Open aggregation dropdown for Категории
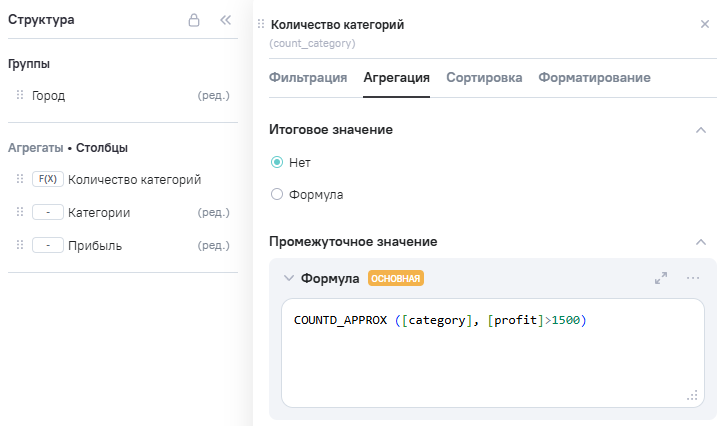 [x=47, y=213]
